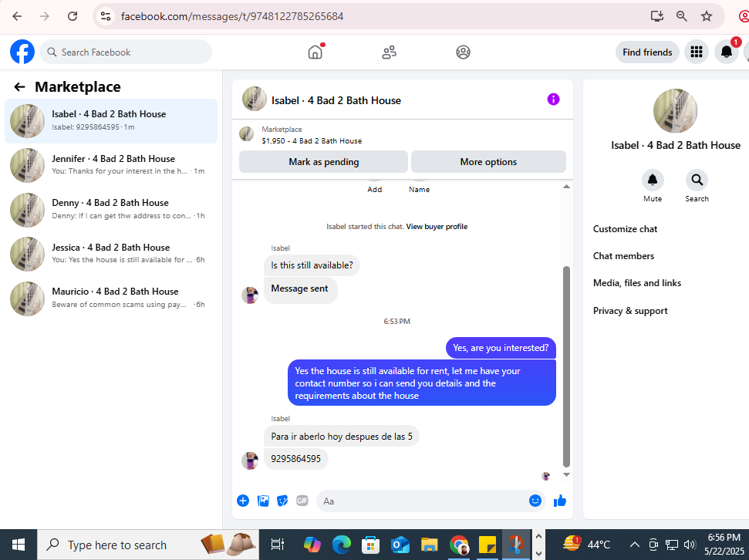
Task: Open the Jessica conversation
Action: (x=111, y=254)
